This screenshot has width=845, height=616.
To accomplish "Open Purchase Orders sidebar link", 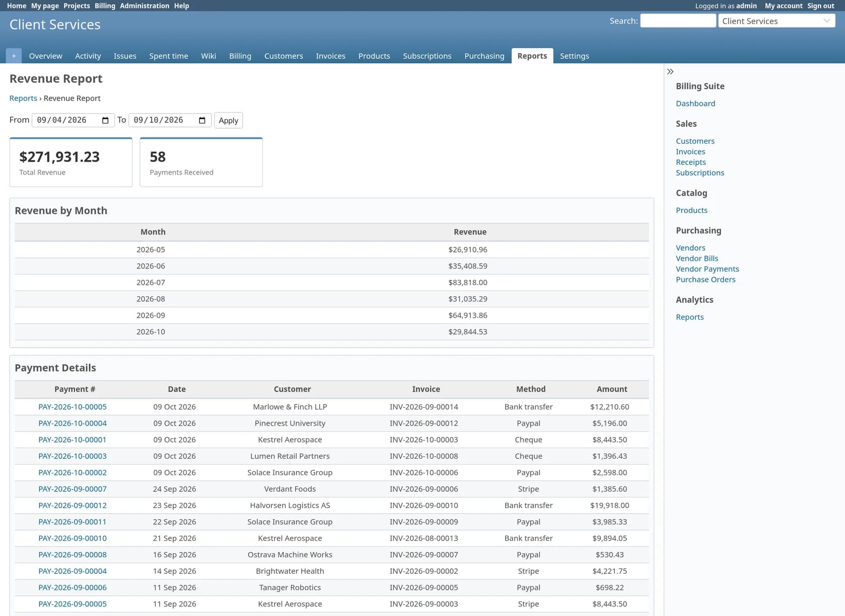I will pos(706,279).
